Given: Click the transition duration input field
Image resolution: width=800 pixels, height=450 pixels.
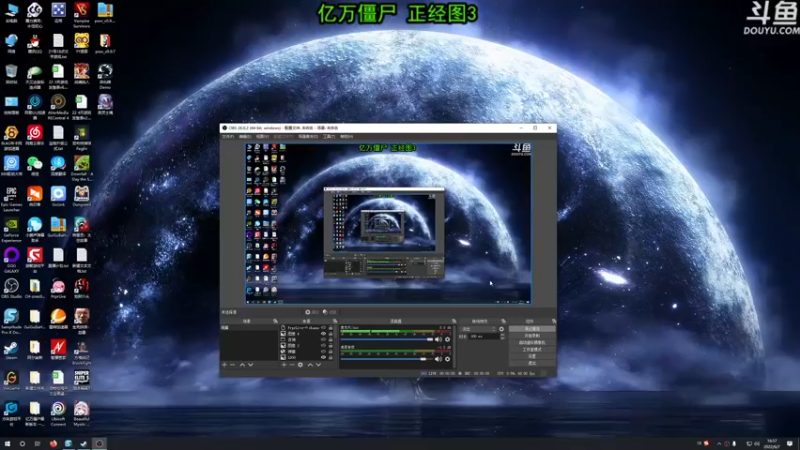Looking at the screenshot, I should (484, 336).
